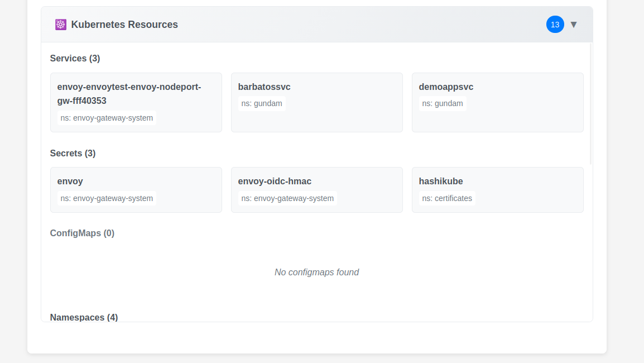This screenshot has width=644, height=363.
Task: Click the Namespaces (4) section heading
Action: click(84, 317)
